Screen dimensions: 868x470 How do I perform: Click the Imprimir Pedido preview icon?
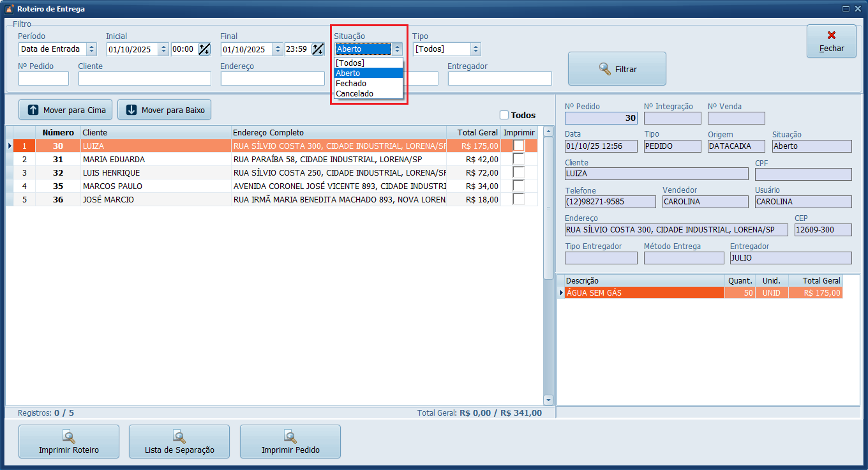click(x=290, y=437)
